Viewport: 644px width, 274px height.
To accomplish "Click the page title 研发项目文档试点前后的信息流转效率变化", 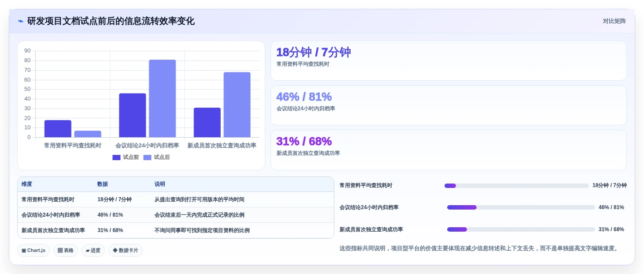I will click(x=111, y=21).
